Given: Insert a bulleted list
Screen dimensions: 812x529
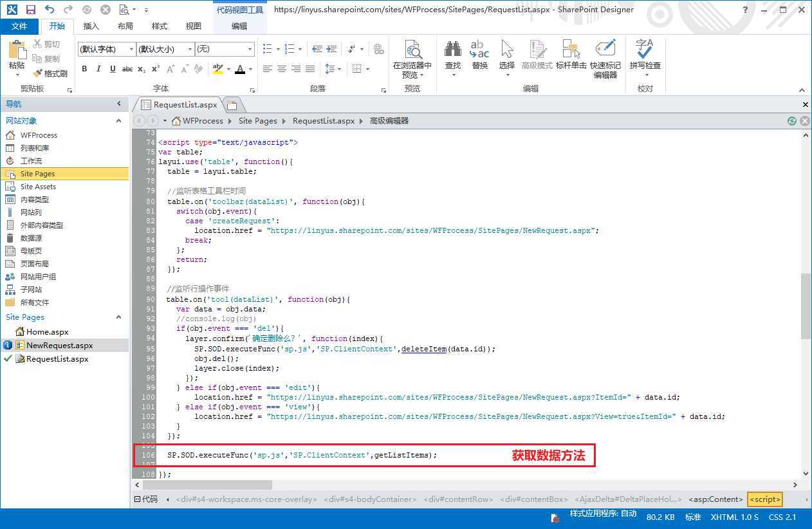Looking at the screenshot, I should tap(268, 49).
